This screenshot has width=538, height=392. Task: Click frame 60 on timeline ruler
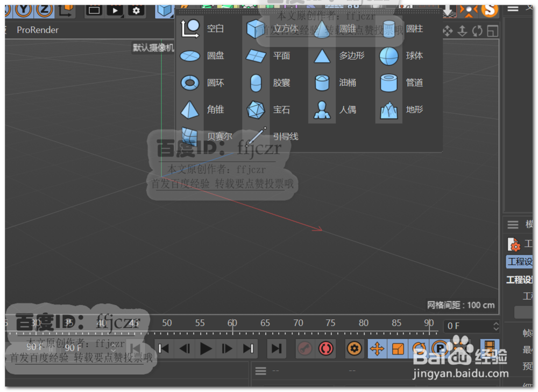(x=232, y=323)
